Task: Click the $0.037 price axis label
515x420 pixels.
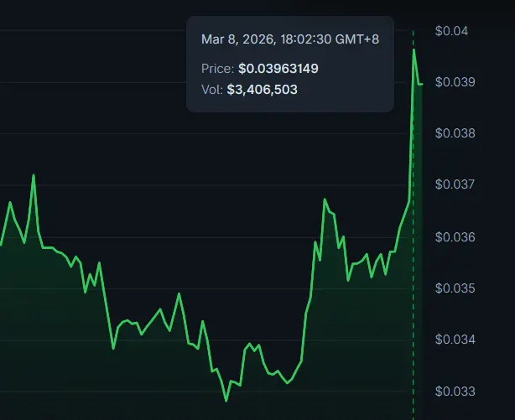Action: (x=455, y=184)
